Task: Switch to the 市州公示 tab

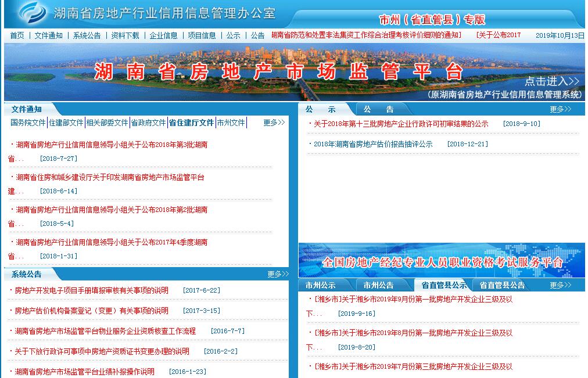Action: coord(321,286)
